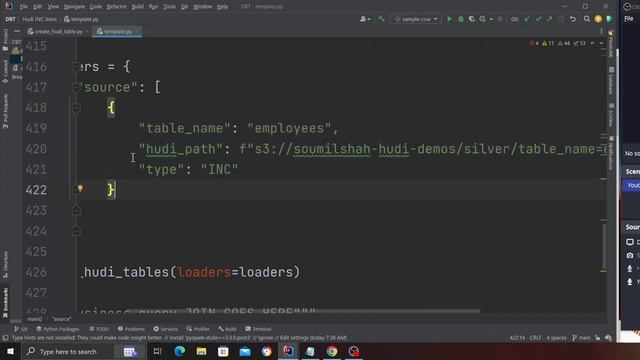Open the Terminal tool window

tap(258, 329)
